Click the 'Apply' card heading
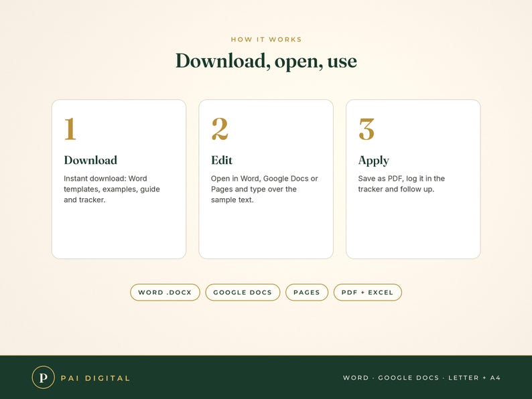532x399 pixels. (374, 161)
